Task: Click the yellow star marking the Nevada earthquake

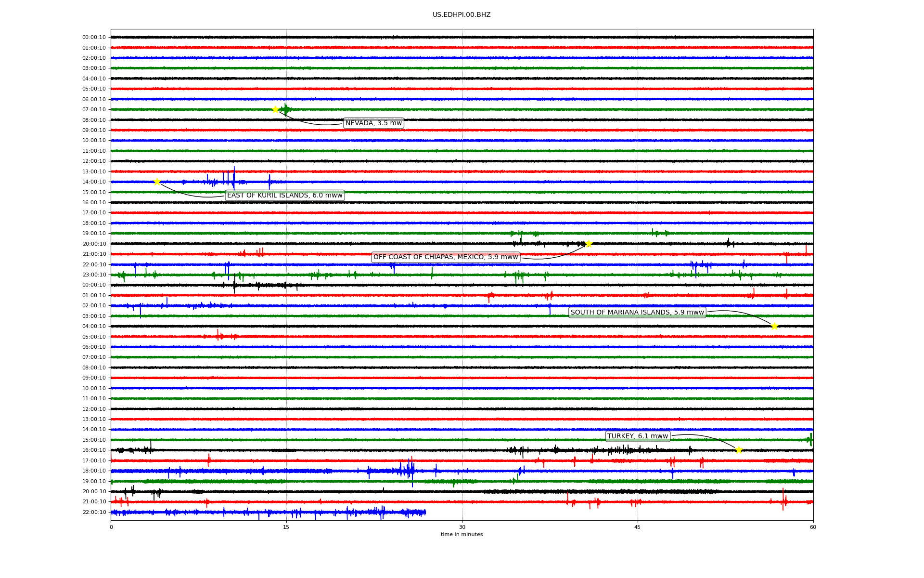Action: pos(275,109)
